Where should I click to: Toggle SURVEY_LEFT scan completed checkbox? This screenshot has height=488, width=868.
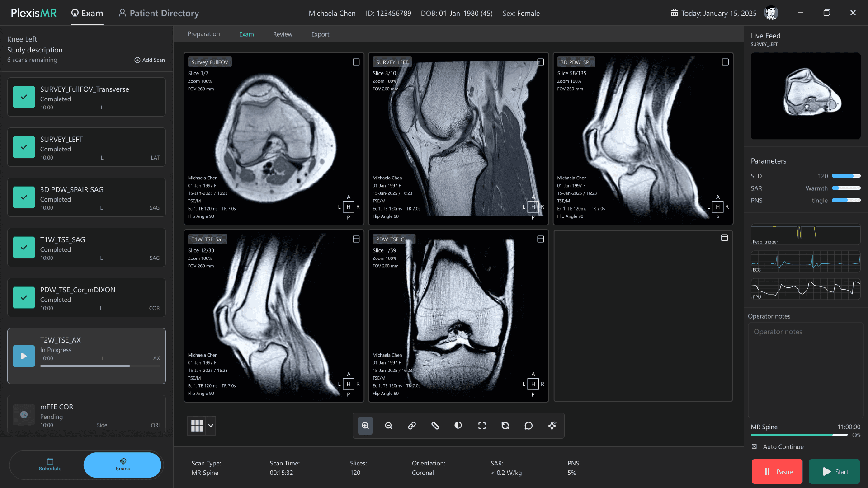[24, 147]
